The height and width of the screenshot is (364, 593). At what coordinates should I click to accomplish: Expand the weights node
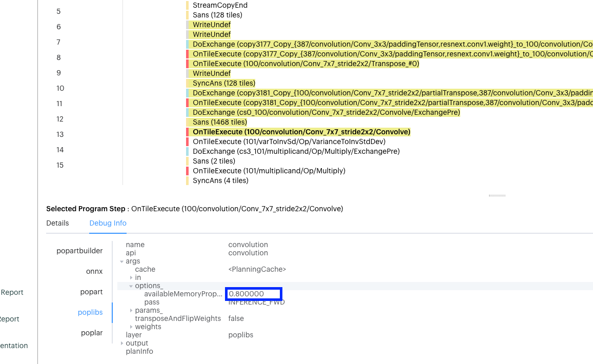131,327
